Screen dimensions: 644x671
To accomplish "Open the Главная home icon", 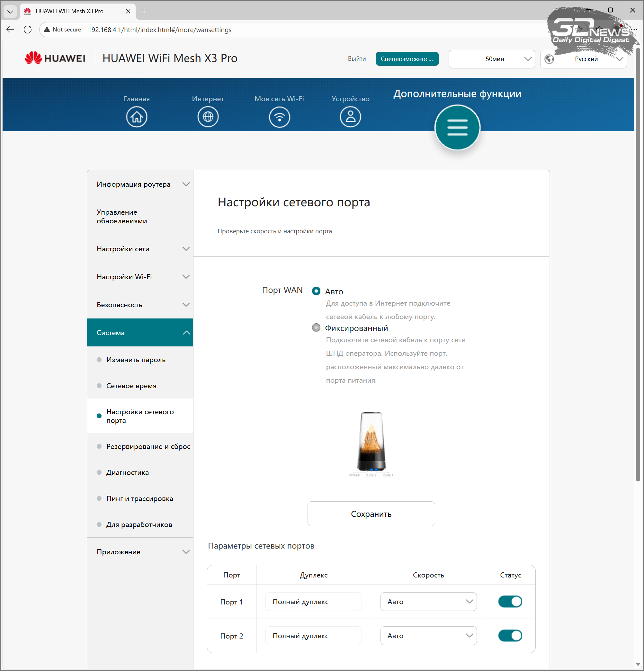I will point(136,117).
